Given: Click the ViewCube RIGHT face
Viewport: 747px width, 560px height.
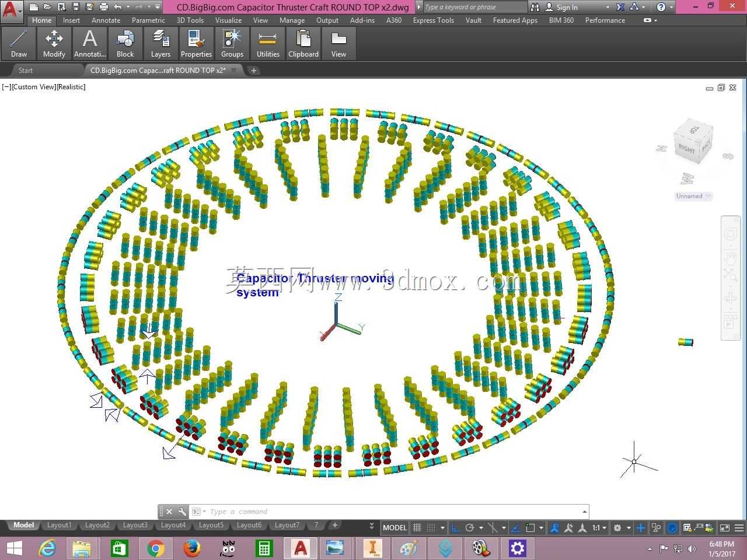Looking at the screenshot, I should [x=686, y=149].
